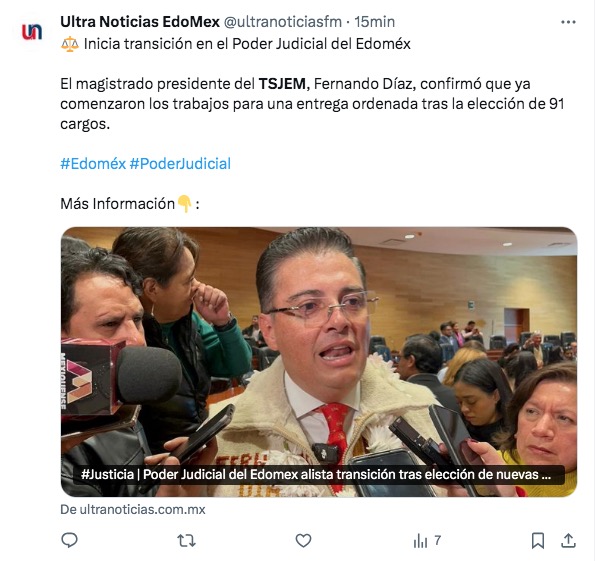Viewport: 598px width, 561px height.
Task: Visit the ultranoticias.com.mx source link
Action: (x=133, y=510)
